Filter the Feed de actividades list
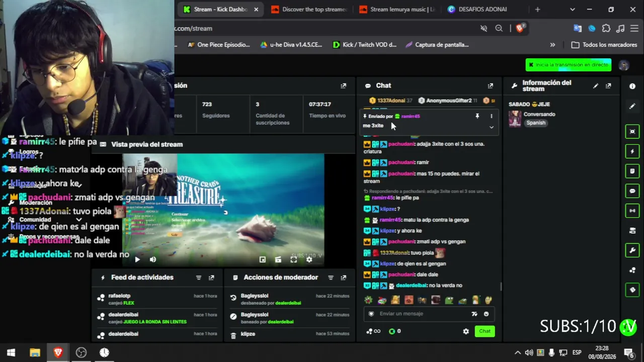The width and height of the screenshot is (644, 362). [x=198, y=278]
